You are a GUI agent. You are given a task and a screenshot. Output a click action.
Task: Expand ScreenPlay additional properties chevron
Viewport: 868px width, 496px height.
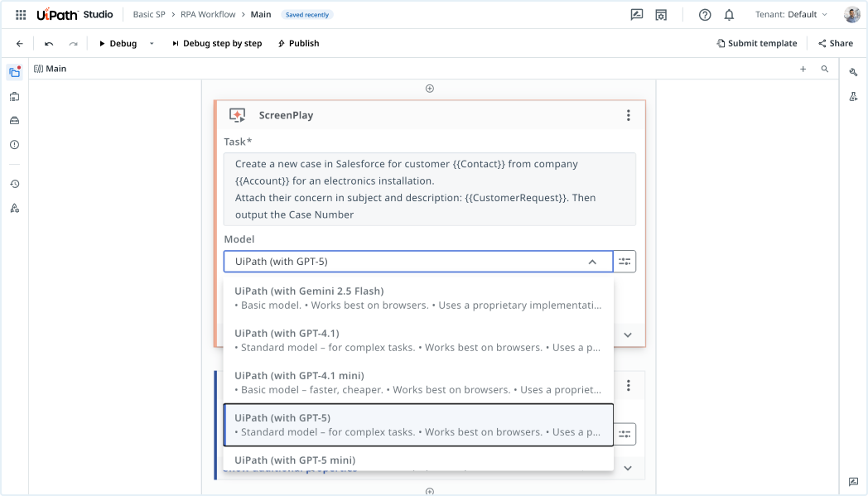click(628, 335)
